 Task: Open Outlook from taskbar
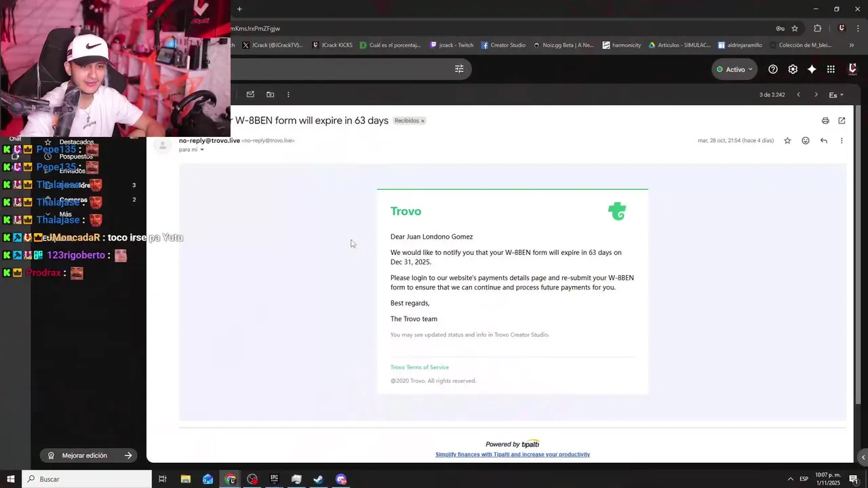point(208,479)
